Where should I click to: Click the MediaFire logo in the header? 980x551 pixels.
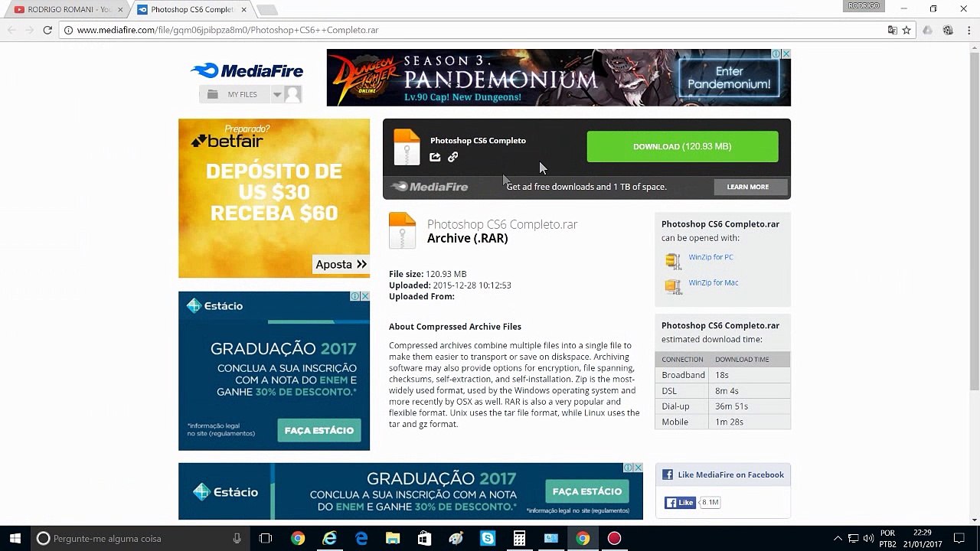point(247,71)
